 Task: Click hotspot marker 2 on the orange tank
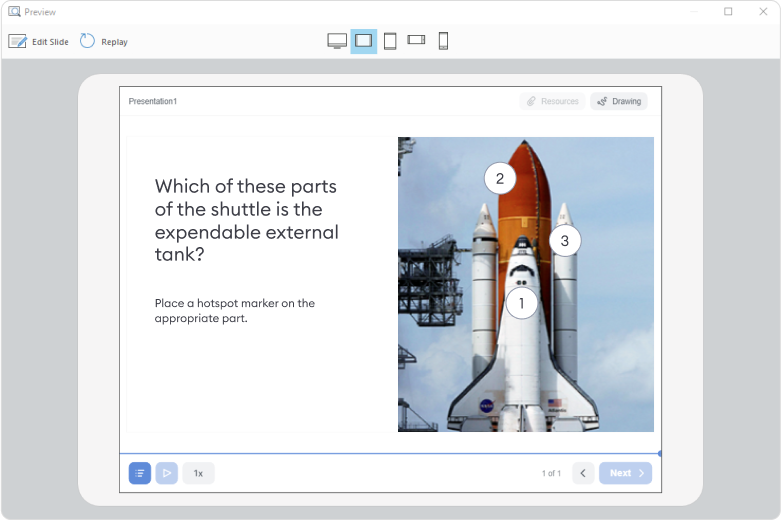coord(500,179)
